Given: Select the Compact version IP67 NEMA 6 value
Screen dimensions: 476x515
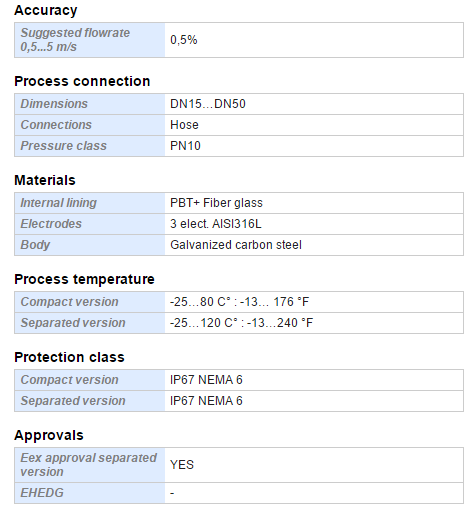Looking at the screenshot, I should pos(206,380).
